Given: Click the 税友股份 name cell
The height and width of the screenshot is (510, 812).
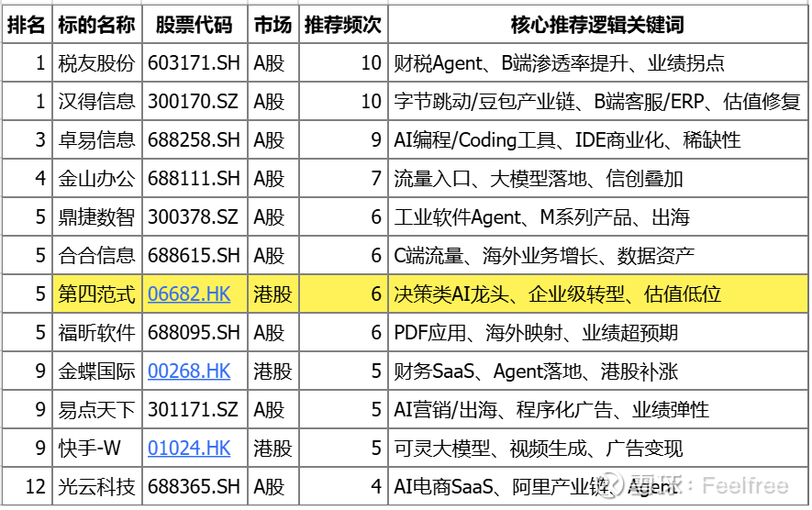Looking at the screenshot, I should click(x=97, y=62).
